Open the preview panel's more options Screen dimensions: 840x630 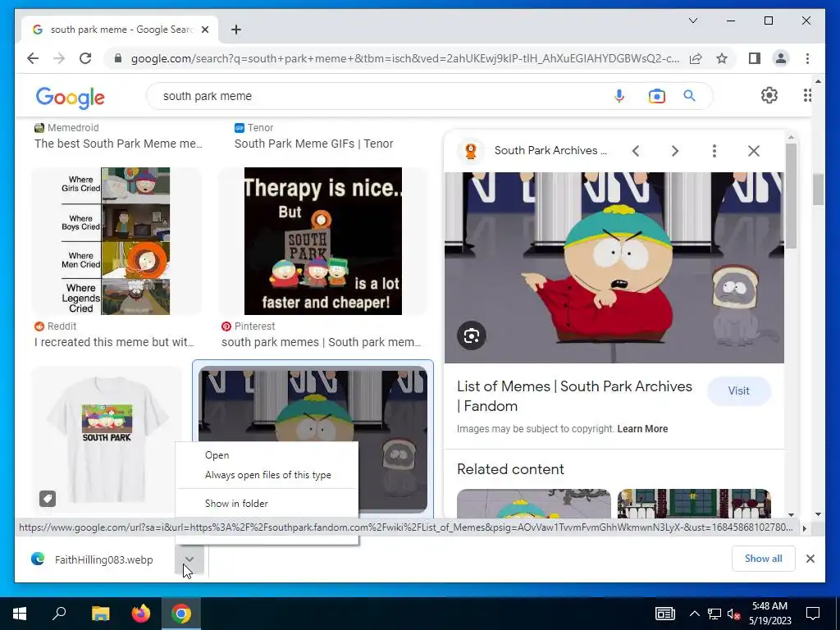coord(714,151)
